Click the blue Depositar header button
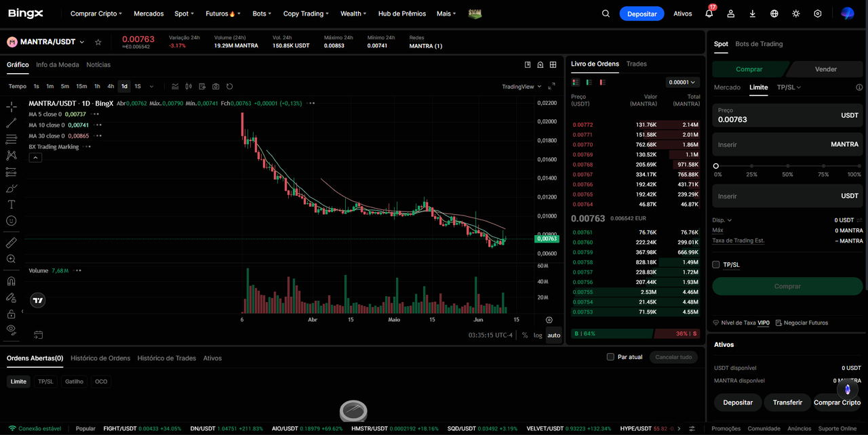 click(x=642, y=14)
